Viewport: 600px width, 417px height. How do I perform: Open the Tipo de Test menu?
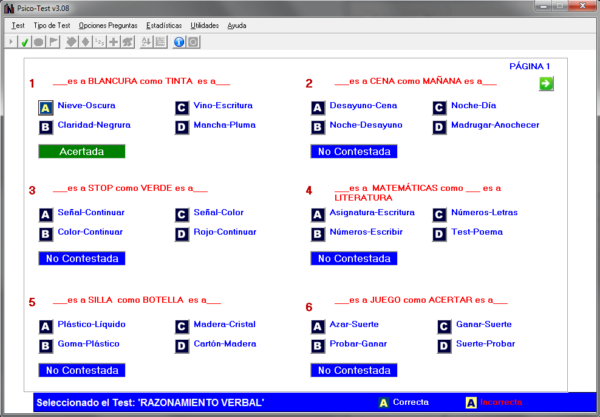(x=51, y=24)
